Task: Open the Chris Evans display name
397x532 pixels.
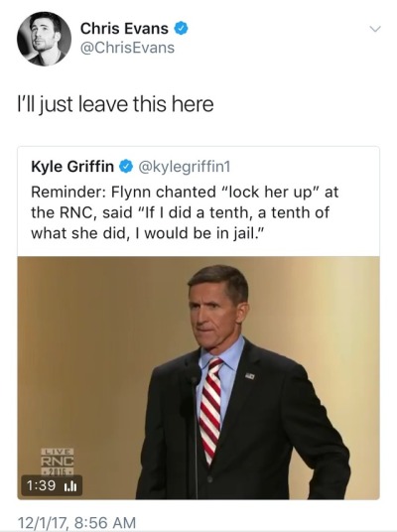Action: click(124, 29)
